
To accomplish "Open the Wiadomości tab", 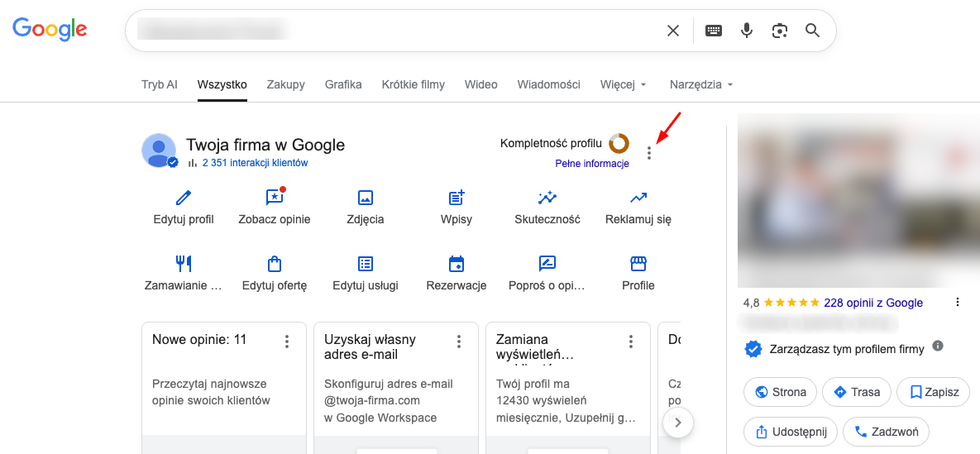I will [549, 84].
